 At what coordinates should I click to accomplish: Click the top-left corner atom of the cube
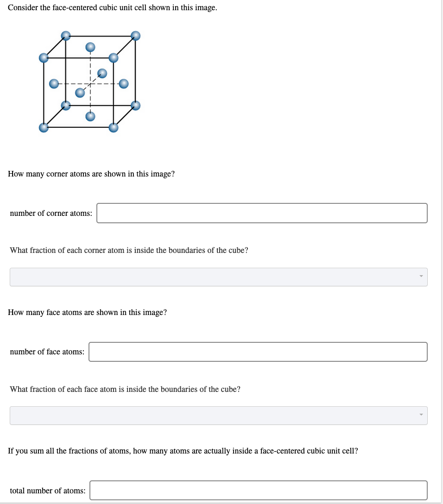click(x=44, y=58)
